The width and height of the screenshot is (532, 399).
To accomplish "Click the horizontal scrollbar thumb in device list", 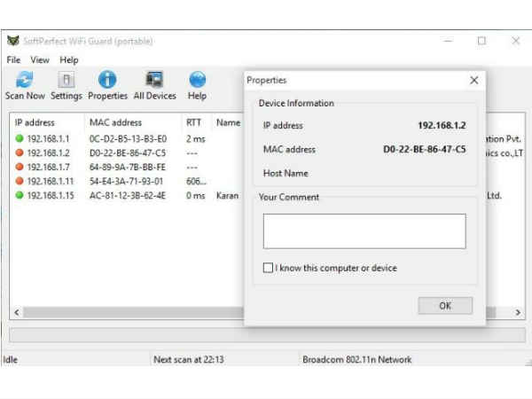I will (260, 312).
